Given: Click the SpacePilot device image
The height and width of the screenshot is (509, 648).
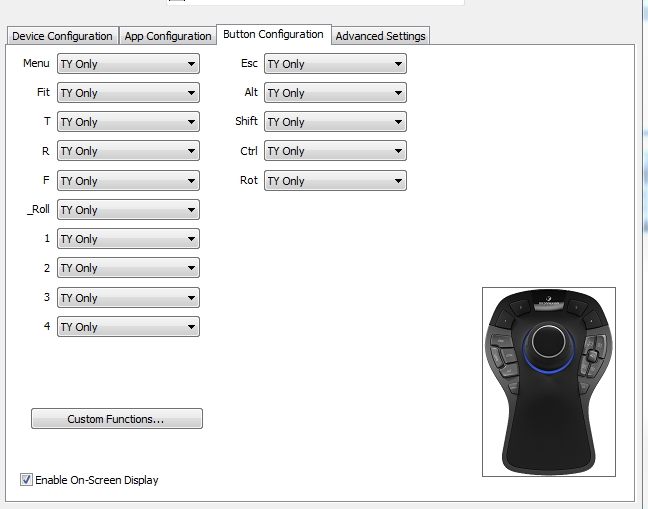Looking at the screenshot, I should point(549,382).
